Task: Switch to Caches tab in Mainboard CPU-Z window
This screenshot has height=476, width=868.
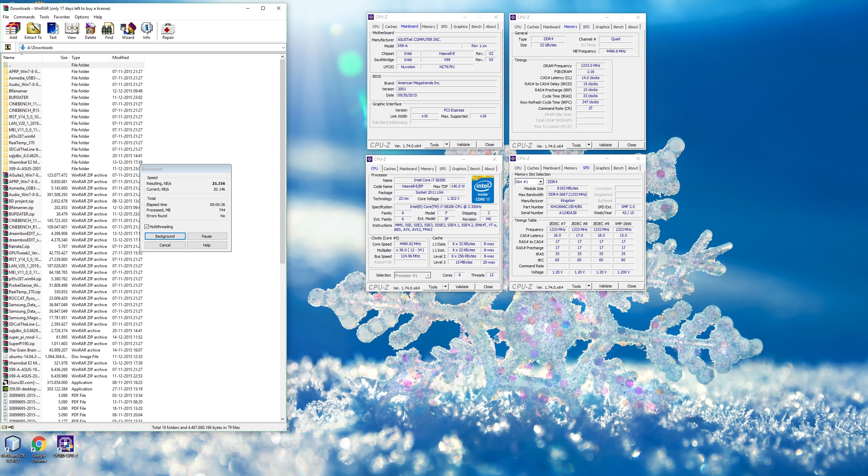Action: pos(391,27)
